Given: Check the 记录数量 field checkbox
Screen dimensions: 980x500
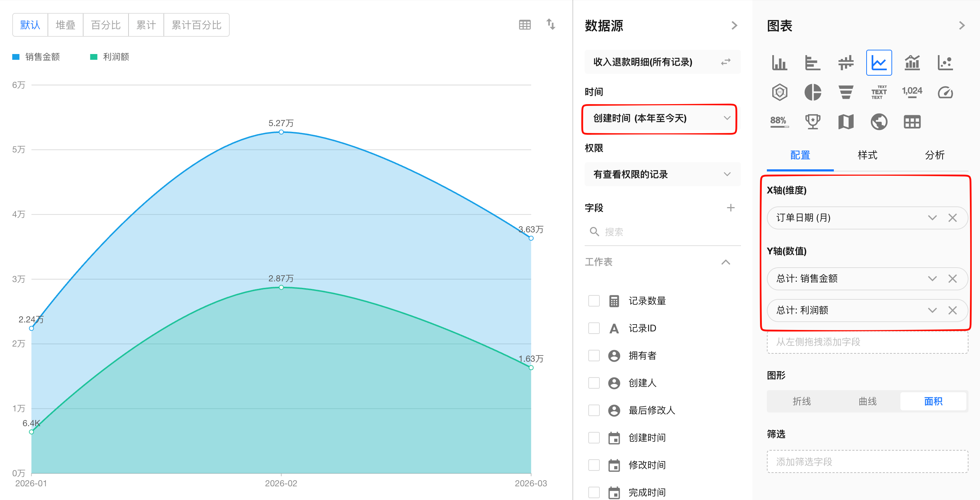Looking at the screenshot, I should click(x=594, y=300).
